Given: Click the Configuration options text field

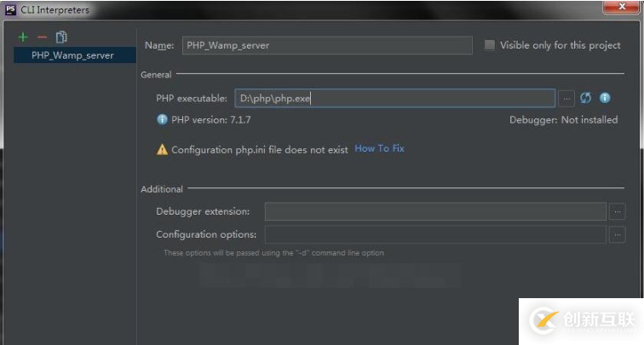Looking at the screenshot, I should click(x=435, y=234).
